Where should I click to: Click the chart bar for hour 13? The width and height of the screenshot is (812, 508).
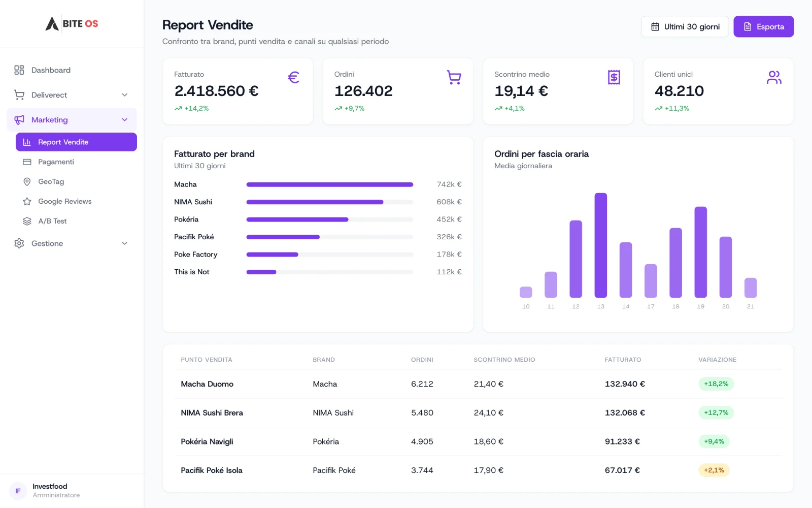click(x=601, y=245)
